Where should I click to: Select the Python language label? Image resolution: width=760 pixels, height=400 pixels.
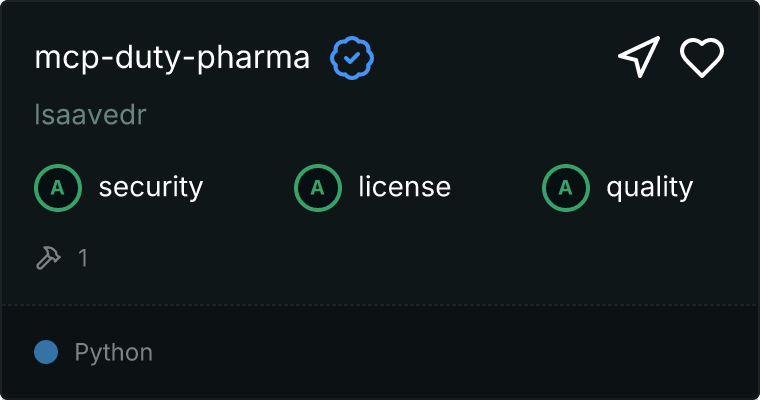pyautogui.click(x=114, y=352)
